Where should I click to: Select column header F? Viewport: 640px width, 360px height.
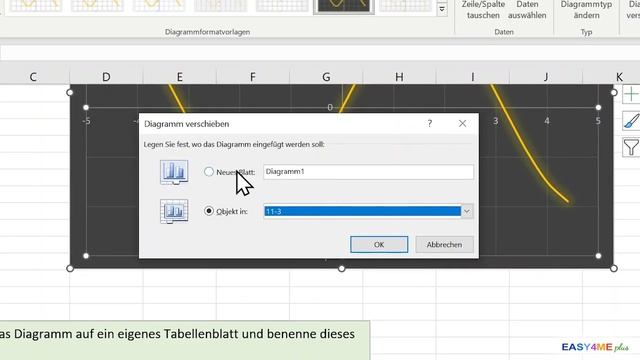tap(253, 77)
